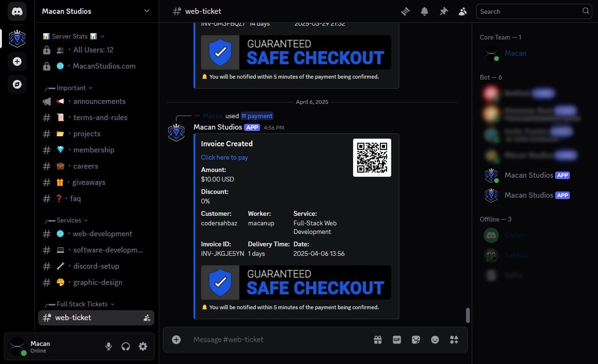The width and height of the screenshot is (598, 364).
Task: Open the discord-setup channel
Action: point(96,266)
